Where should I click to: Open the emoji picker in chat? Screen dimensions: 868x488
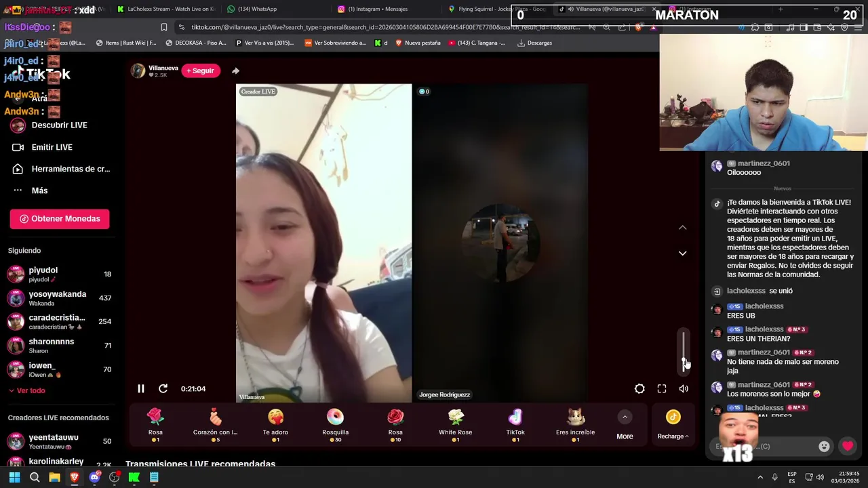(824, 446)
